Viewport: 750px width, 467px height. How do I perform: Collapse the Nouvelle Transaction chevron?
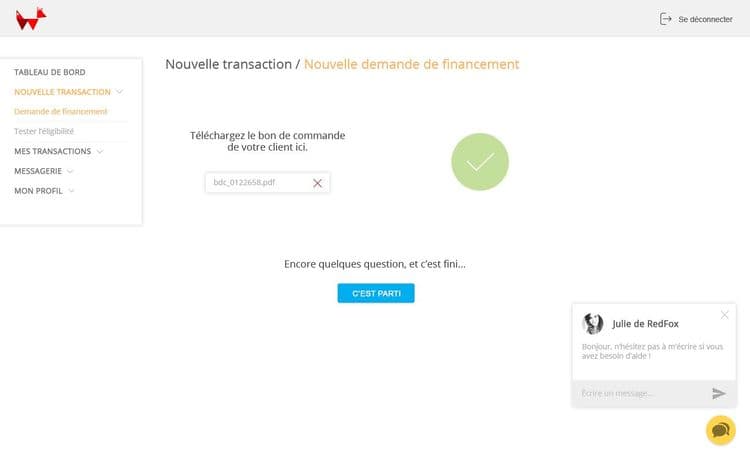(x=120, y=92)
